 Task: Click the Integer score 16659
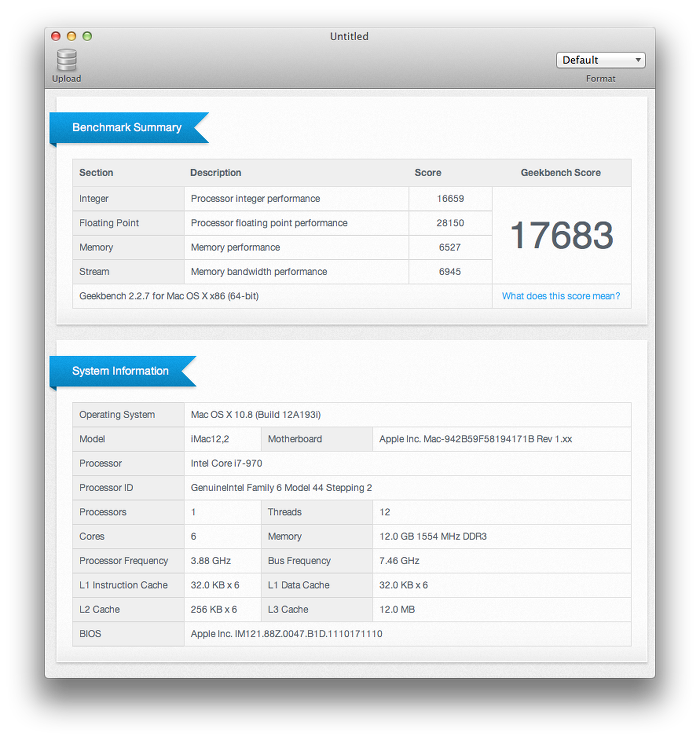[450, 199]
